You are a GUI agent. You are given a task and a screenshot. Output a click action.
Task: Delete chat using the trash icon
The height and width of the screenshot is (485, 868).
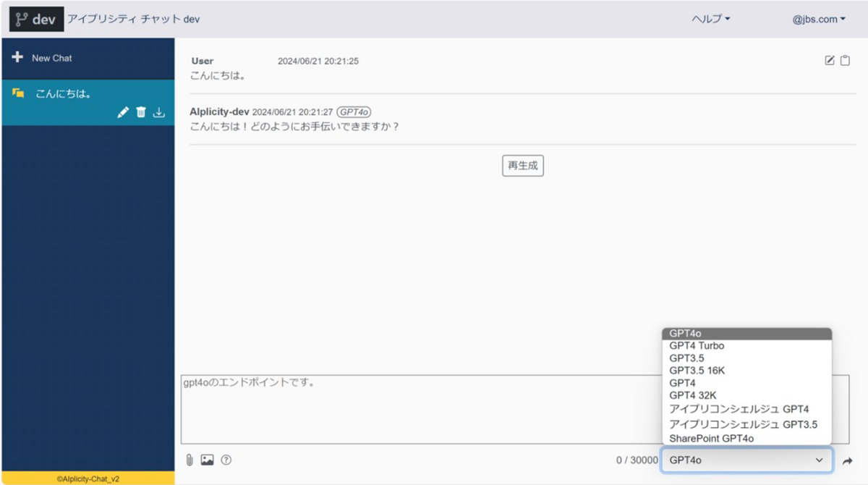(x=141, y=112)
